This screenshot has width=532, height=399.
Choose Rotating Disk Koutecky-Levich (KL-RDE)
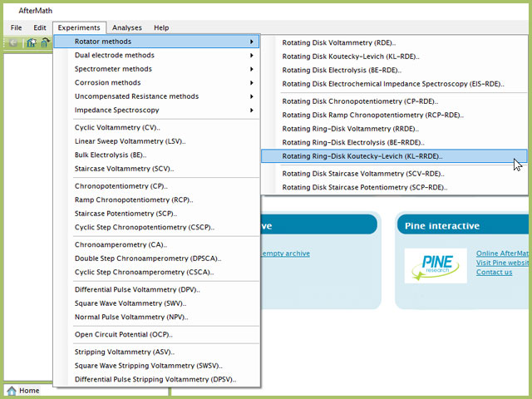(x=394, y=57)
